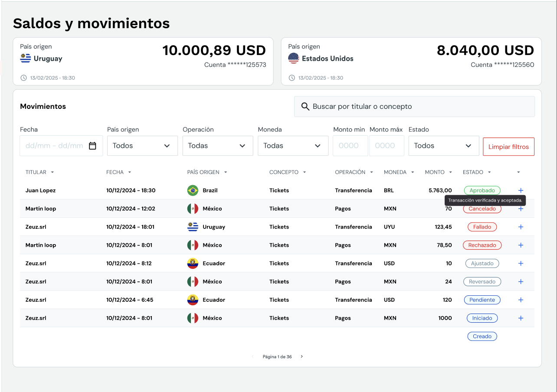
Task: Click the Monto min input field
Action: click(x=350, y=146)
